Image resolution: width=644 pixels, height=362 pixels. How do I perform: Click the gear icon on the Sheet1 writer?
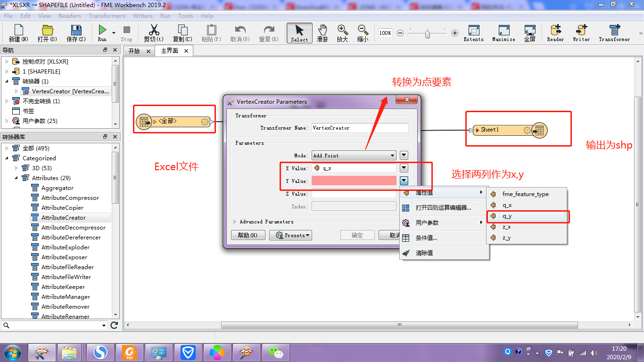[x=527, y=130]
